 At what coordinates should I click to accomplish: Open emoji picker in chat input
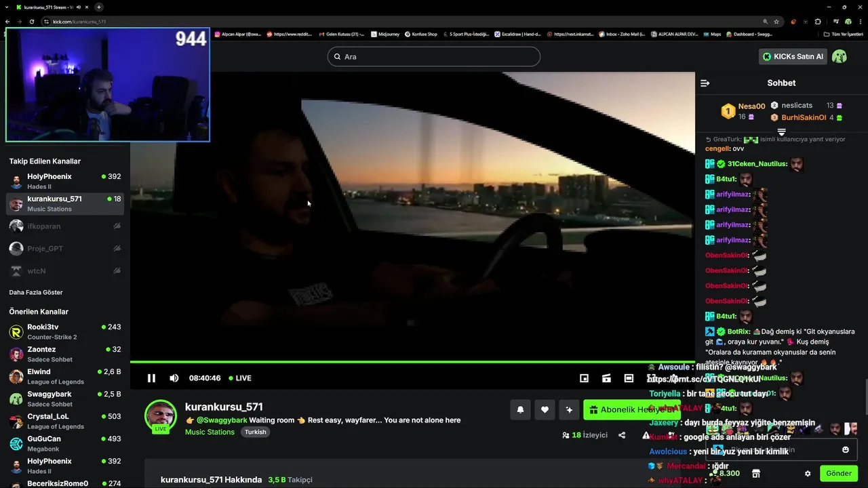[846, 449]
